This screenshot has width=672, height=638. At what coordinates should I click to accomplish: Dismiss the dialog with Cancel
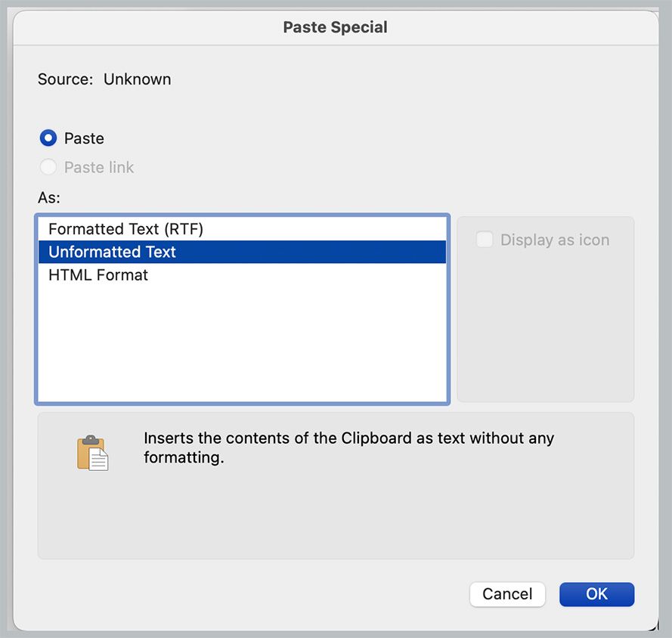(x=507, y=594)
